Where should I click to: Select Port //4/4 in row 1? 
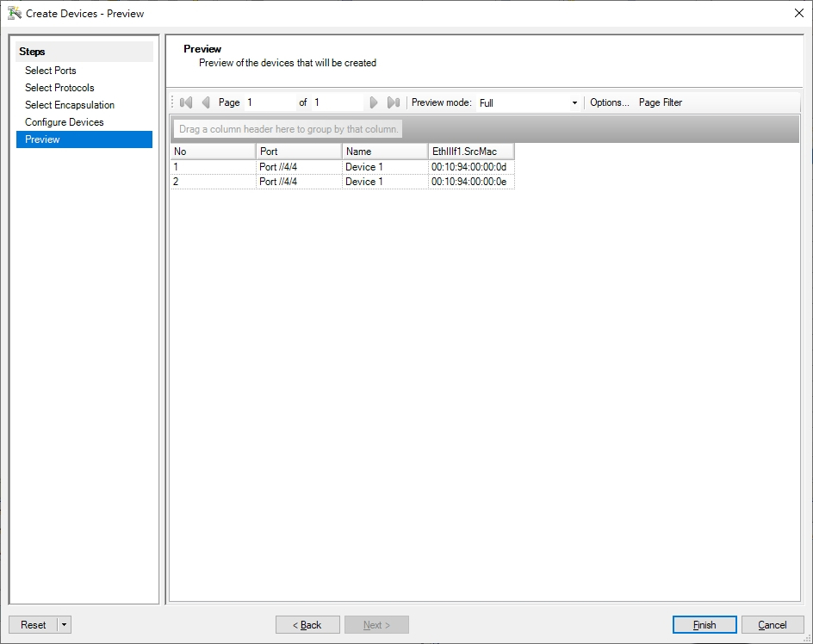tap(299, 167)
